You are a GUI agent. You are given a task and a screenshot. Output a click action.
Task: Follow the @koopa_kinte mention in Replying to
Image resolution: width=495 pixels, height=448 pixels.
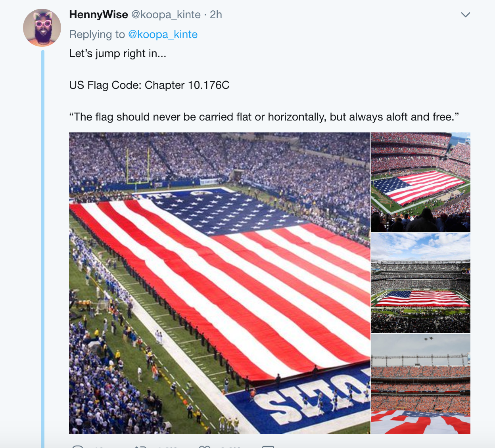click(163, 34)
